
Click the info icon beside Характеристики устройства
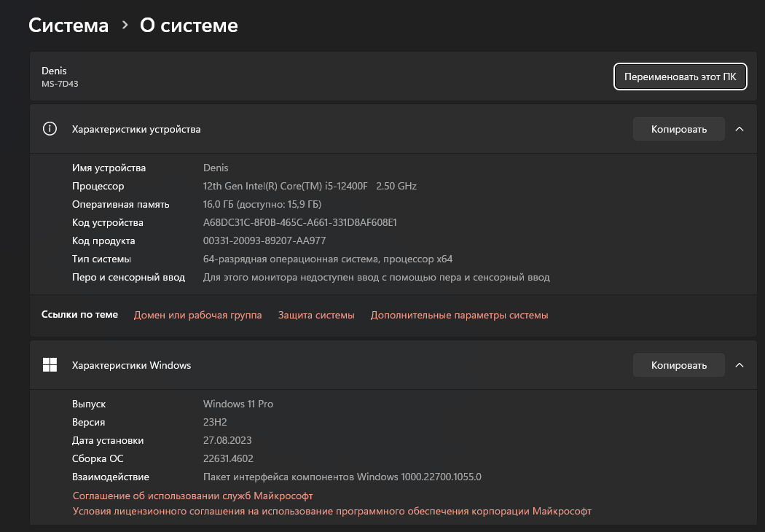50,129
